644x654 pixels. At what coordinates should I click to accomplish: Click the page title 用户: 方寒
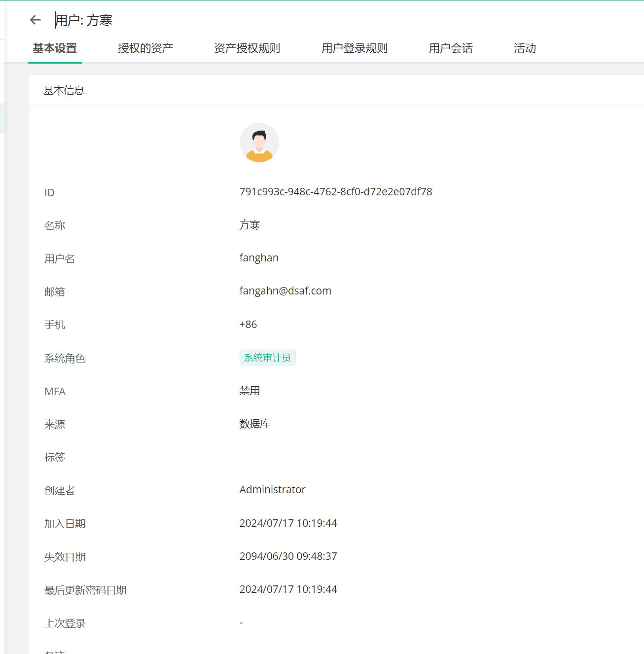point(84,20)
